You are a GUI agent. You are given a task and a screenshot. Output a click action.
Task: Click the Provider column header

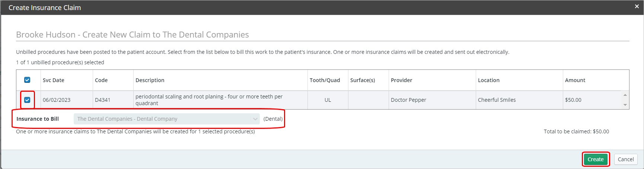point(402,80)
